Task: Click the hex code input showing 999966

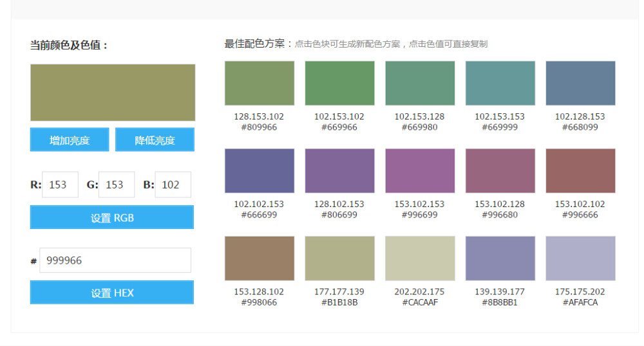Action: 115,260
